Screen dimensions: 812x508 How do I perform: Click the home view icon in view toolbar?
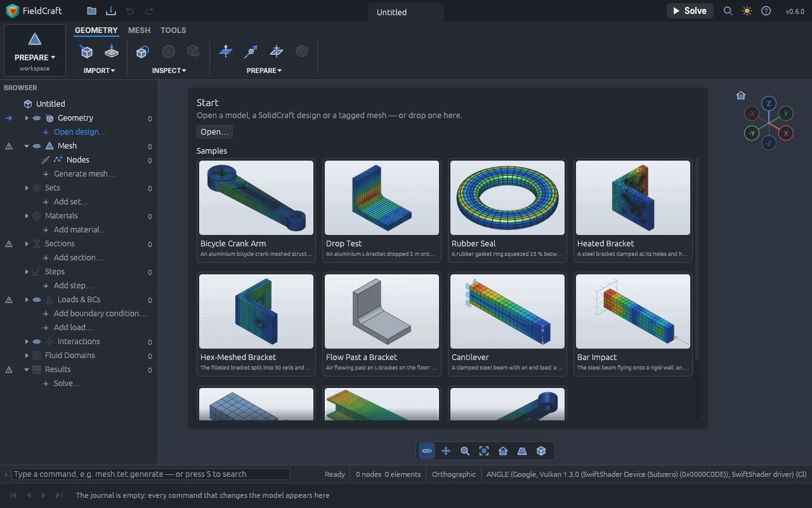coord(503,451)
